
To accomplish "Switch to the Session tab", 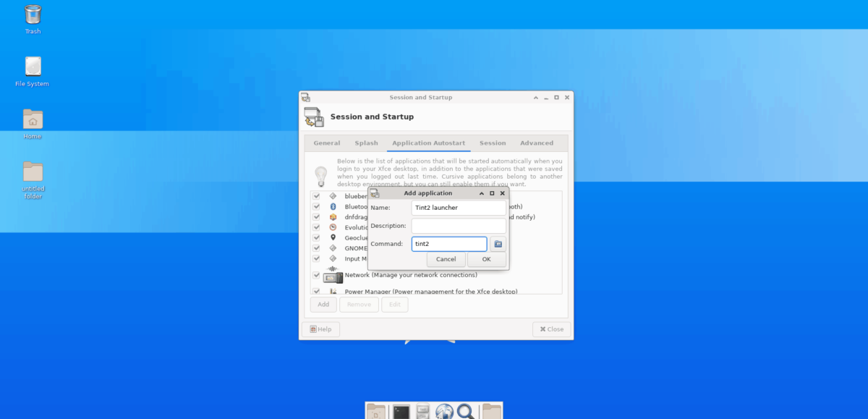I will [x=493, y=143].
